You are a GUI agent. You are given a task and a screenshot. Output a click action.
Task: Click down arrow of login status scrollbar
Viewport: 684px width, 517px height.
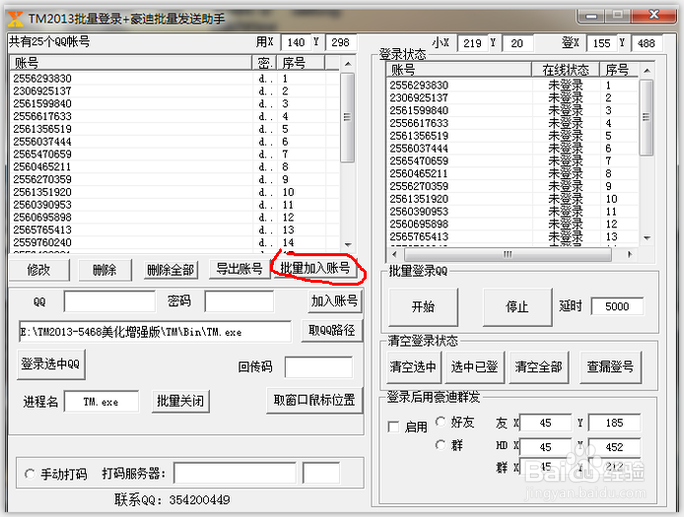point(647,238)
